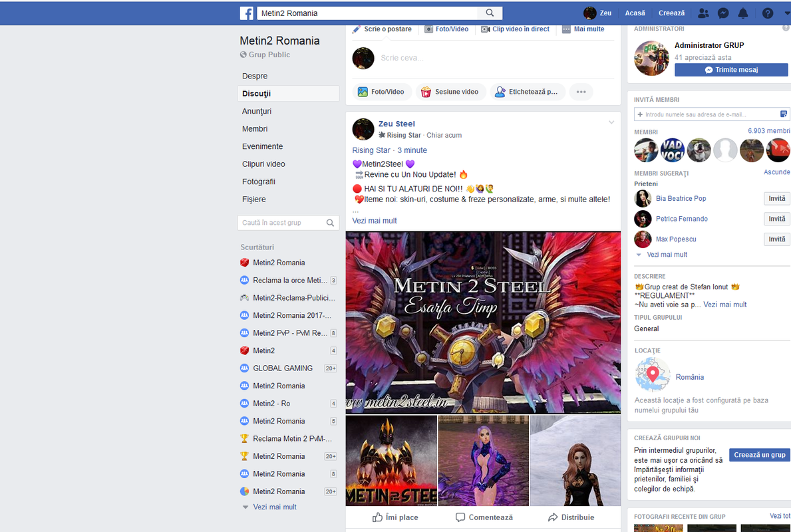The width and height of the screenshot is (791, 532).
Task: Click the VAD VOC member avatar
Action: click(673, 150)
